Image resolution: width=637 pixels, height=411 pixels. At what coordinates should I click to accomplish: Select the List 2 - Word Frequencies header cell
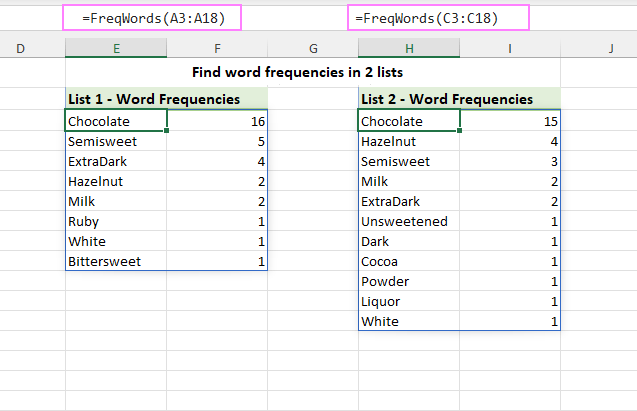[459, 99]
